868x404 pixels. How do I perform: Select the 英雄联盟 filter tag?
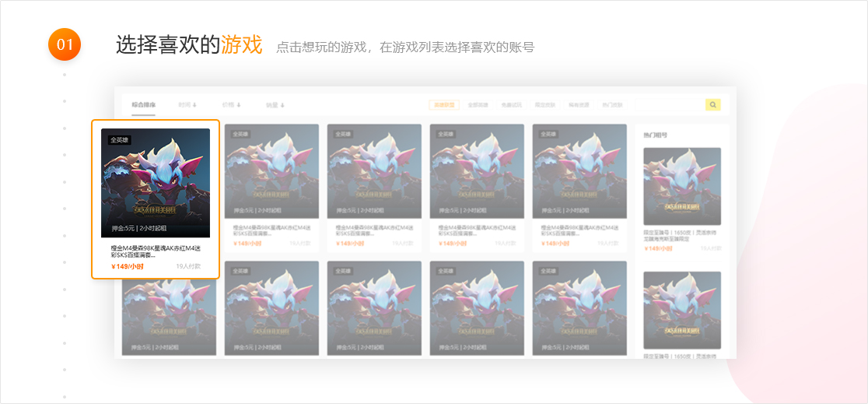click(444, 105)
